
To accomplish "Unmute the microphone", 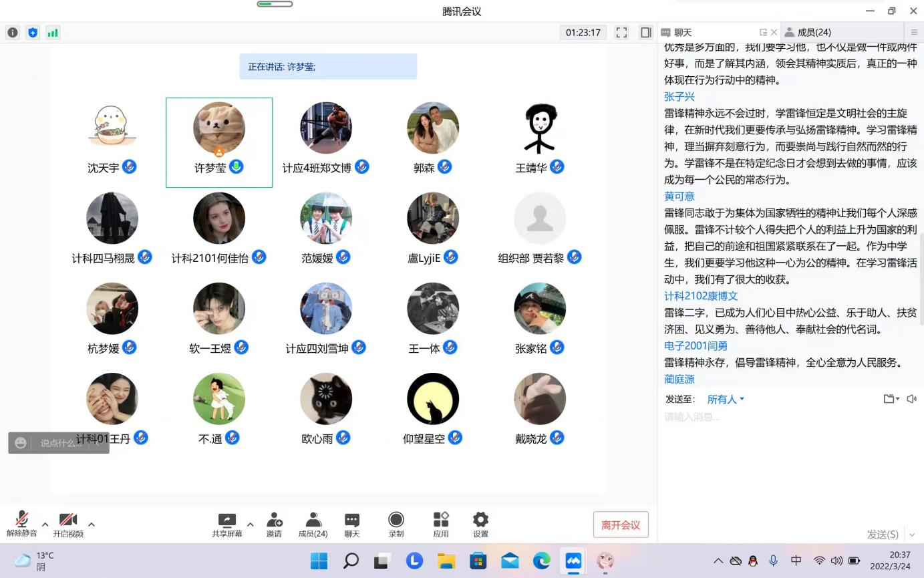I will [22, 521].
